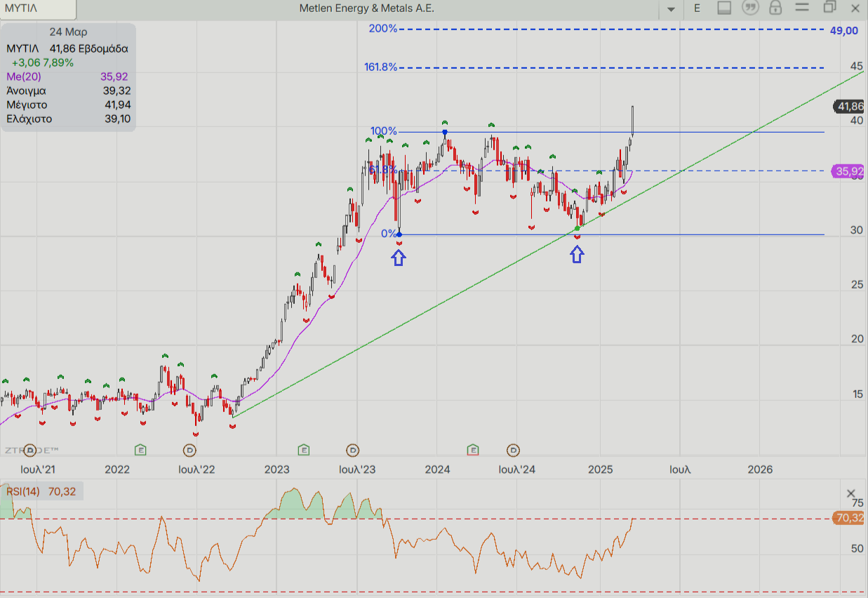The height and width of the screenshot is (598, 868).
Task: Click the 2022 time axis label
Action: click(117, 470)
